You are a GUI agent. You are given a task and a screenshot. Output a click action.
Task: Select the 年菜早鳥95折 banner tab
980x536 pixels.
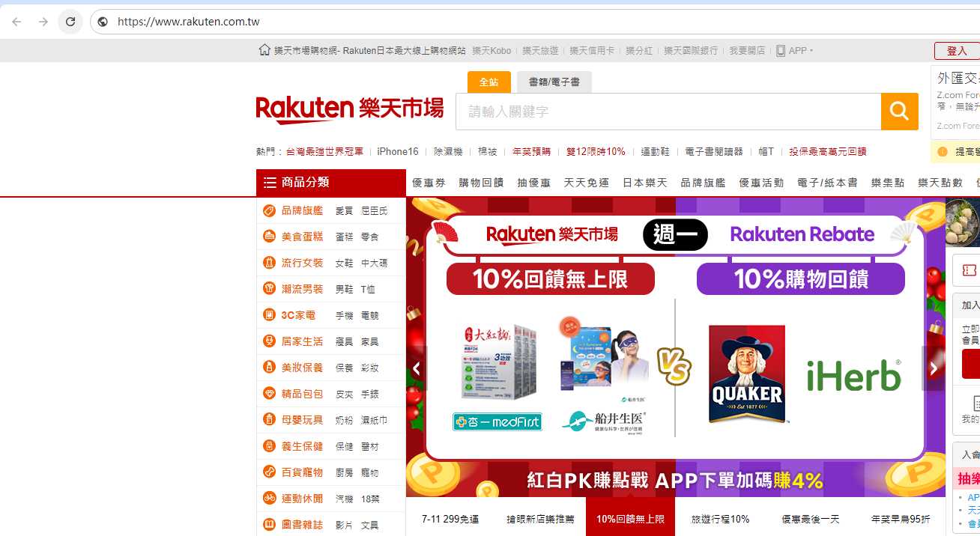pyautogui.click(x=900, y=519)
